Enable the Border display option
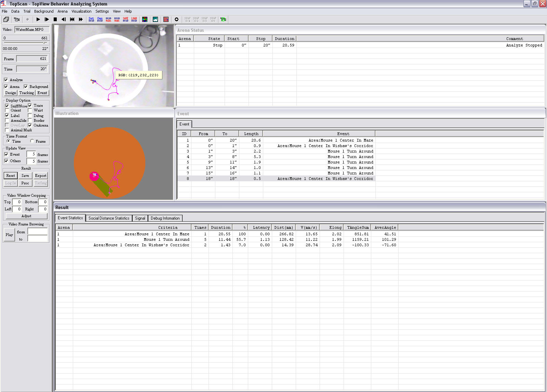This screenshot has height=392, width=547. coord(30,120)
